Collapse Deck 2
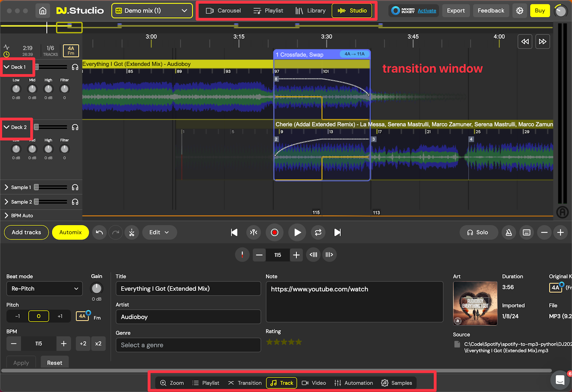Screen dimensions: 572x392 point(7,127)
